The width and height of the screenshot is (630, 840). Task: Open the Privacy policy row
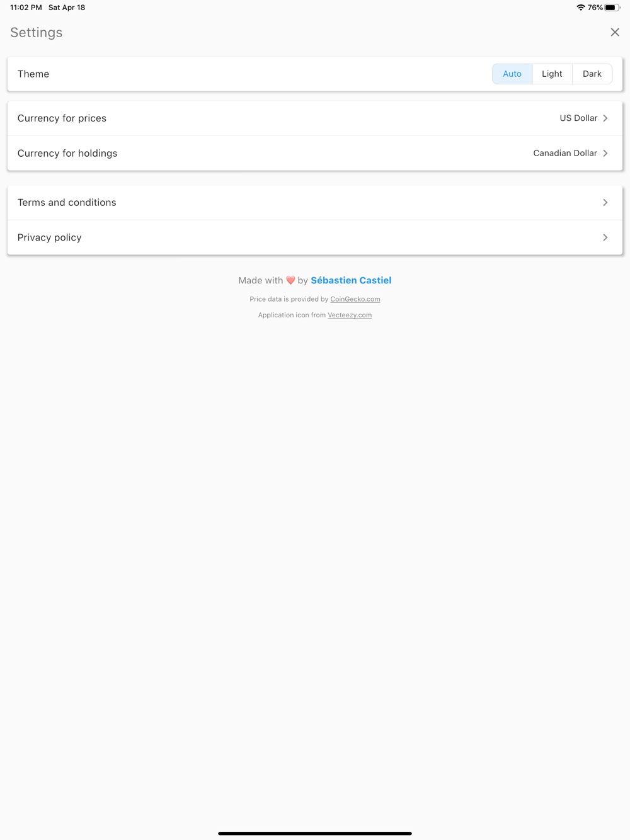[315, 237]
